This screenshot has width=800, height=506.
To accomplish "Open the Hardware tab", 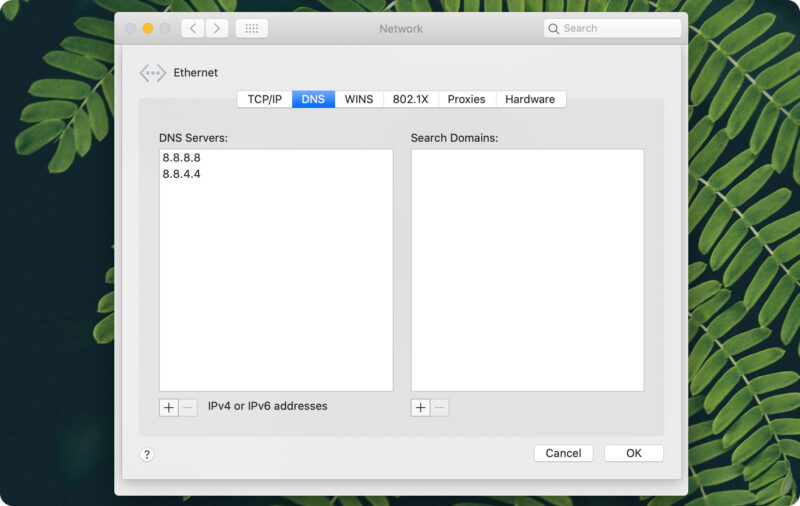I will tap(530, 99).
